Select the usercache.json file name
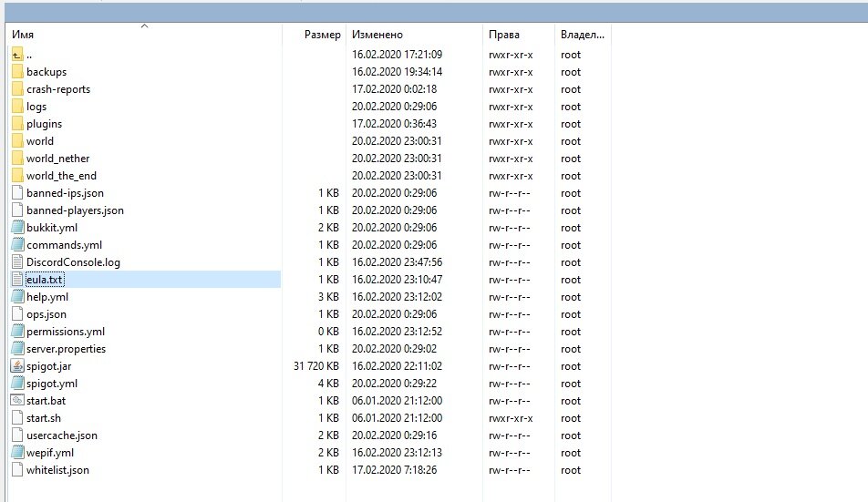 [62, 435]
